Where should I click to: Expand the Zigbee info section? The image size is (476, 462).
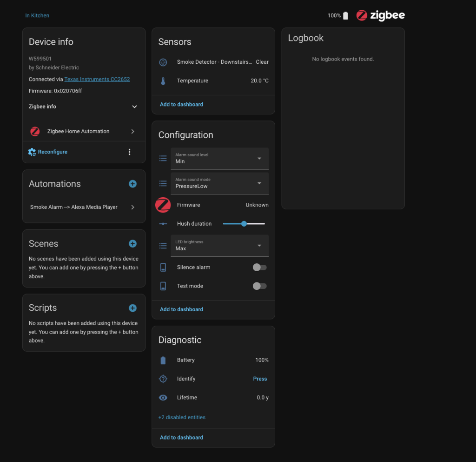pyautogui.click(x=134, y=107)
